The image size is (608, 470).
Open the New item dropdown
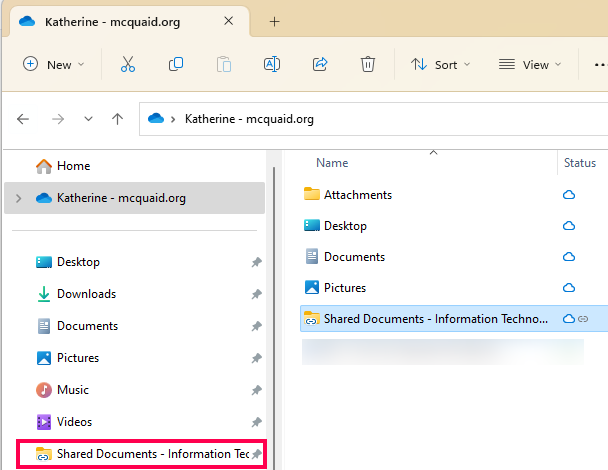tap(54, 64)
